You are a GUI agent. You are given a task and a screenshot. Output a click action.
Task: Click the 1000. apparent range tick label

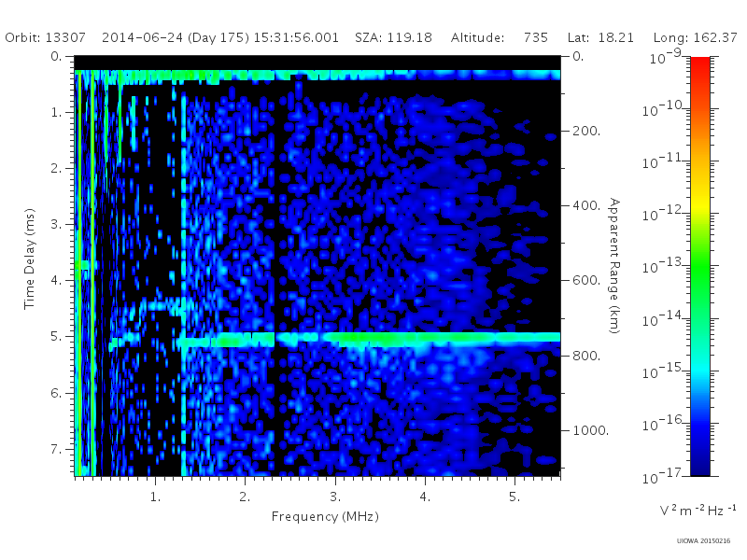[x=591, y=430]
